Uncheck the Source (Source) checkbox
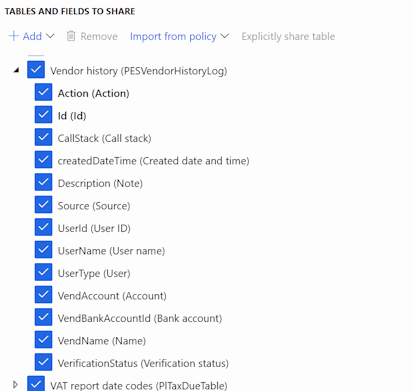Screen dimensions: 413x391 (43, 204)
